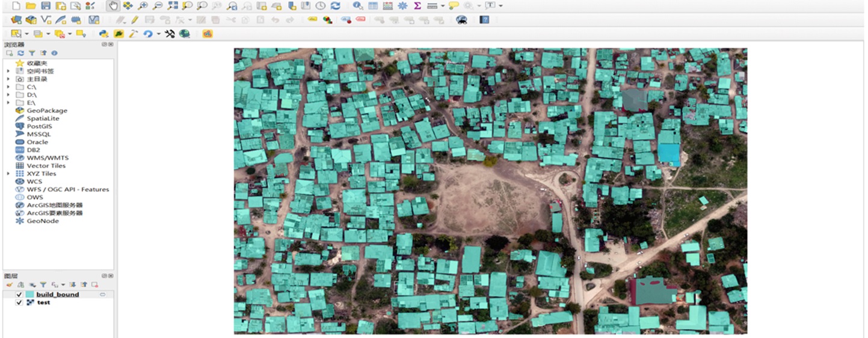Click the Save Project floppy icon
Viewport: 868px width, 338px height.
[x=46, y=5]
